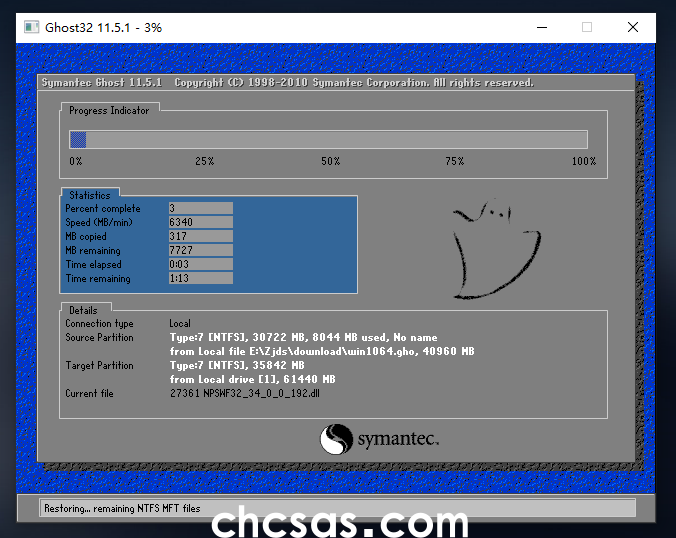The height and width of the screenshot is (538, 676).
Task: Click the 'Connection type' label
Action: coord(99,324)
